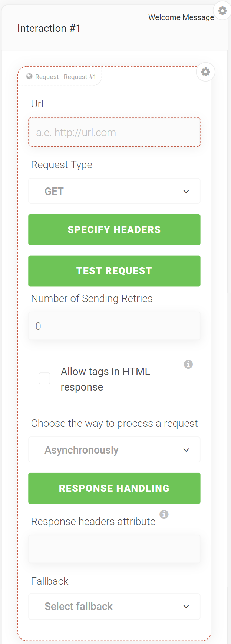Click the Welcome Message label

181,17
